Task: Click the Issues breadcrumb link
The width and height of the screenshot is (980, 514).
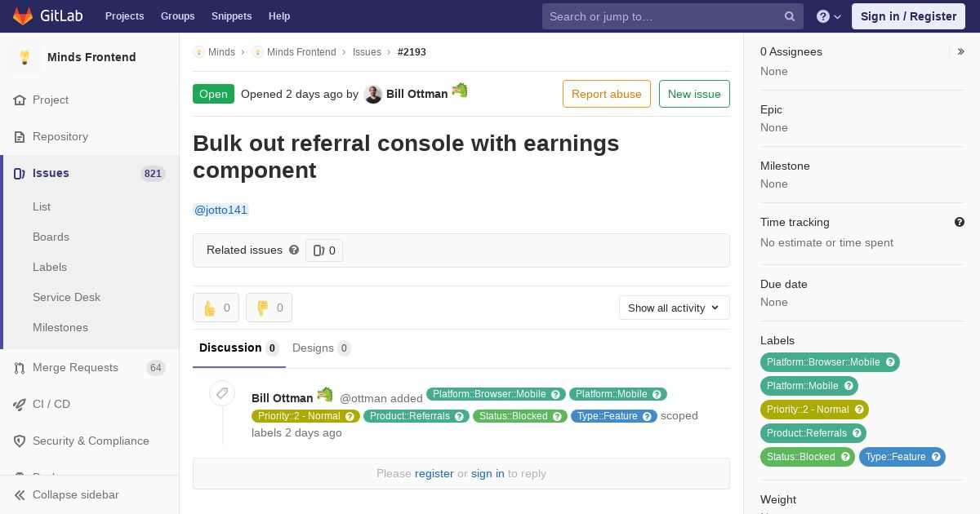Action: 367,52
